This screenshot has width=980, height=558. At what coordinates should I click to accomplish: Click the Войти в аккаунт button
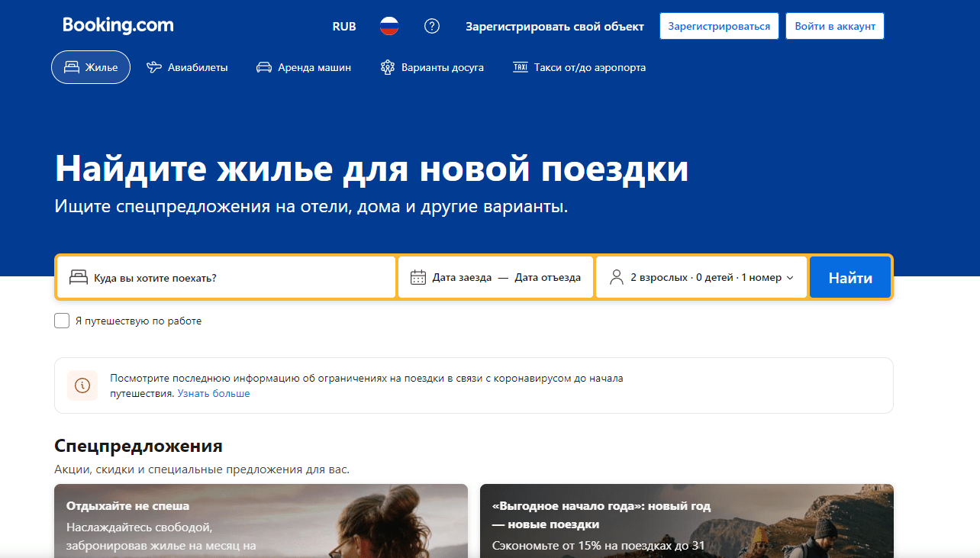click(835, 26)
